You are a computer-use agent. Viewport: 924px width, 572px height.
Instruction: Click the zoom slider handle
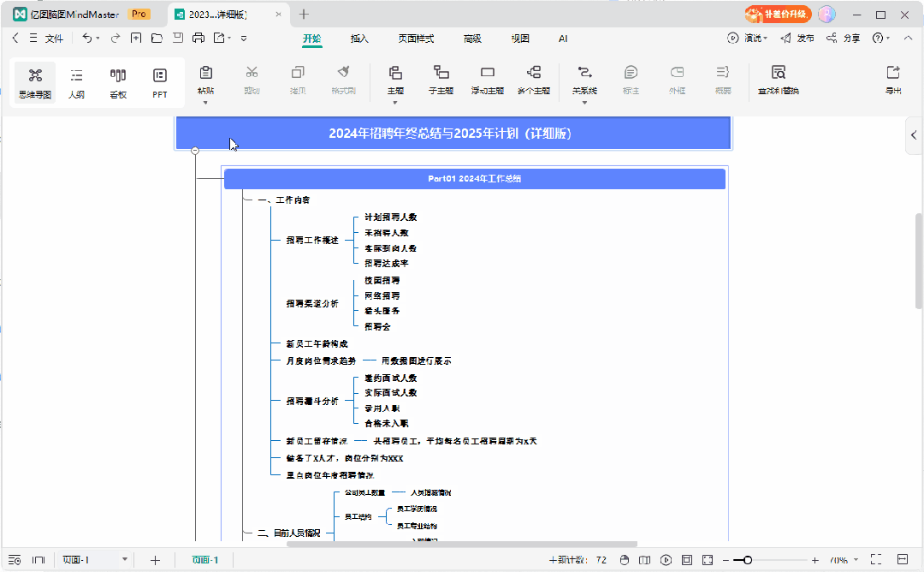tap(748, 560)
